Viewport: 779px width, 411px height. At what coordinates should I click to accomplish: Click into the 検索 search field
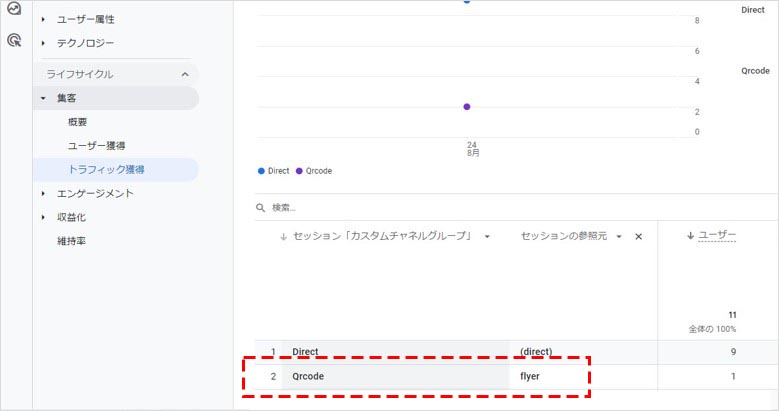tap(450, 207)
